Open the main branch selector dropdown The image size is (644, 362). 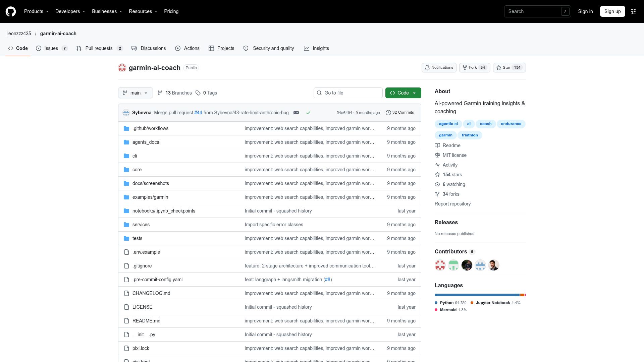click(x=136, y=93)
